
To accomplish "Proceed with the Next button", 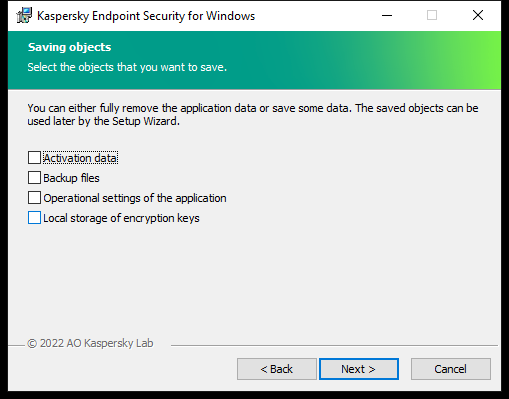I will tap(359, 369).
